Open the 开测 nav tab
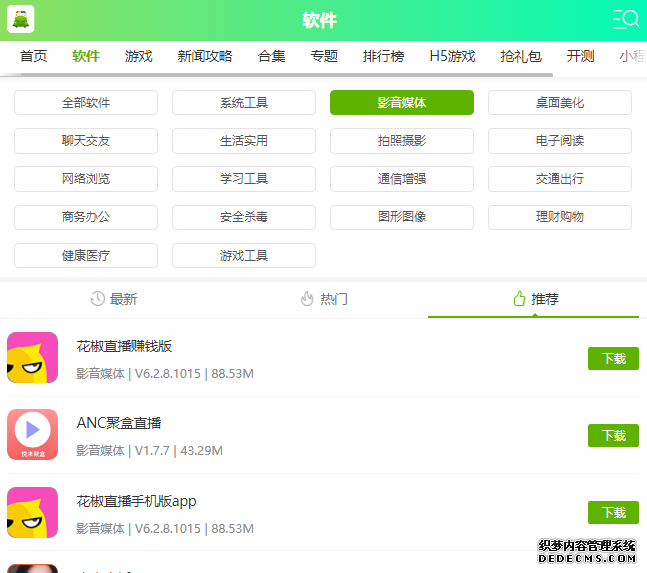 click(581, 56)
